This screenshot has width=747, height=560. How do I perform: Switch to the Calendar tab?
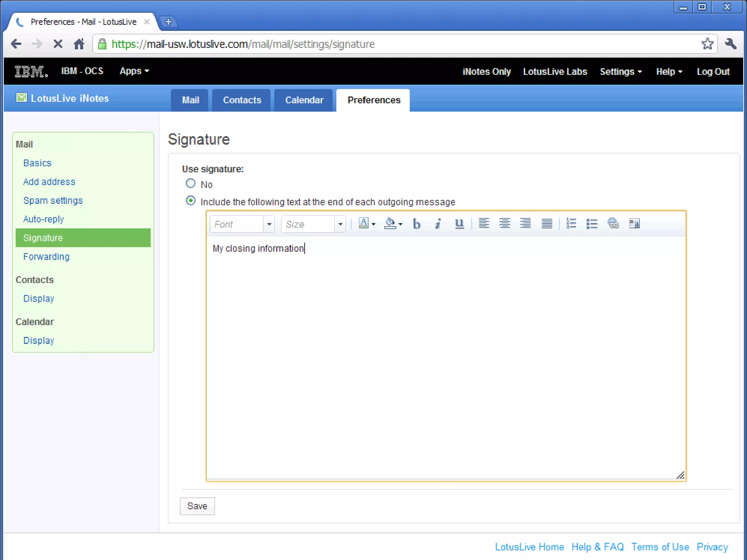coord(304,100)
